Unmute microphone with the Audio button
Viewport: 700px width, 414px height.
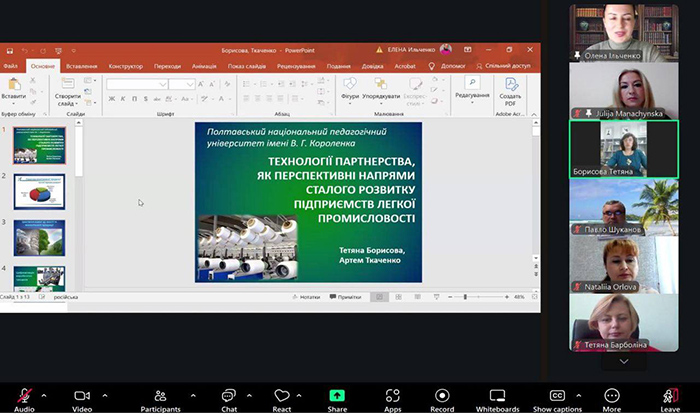(x=24, y=396)
